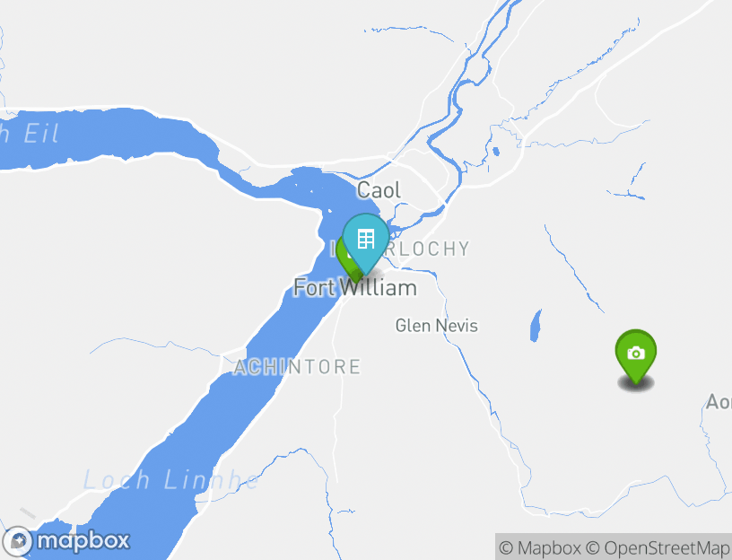Click the teal building marker pin

[x=366, y=241]
